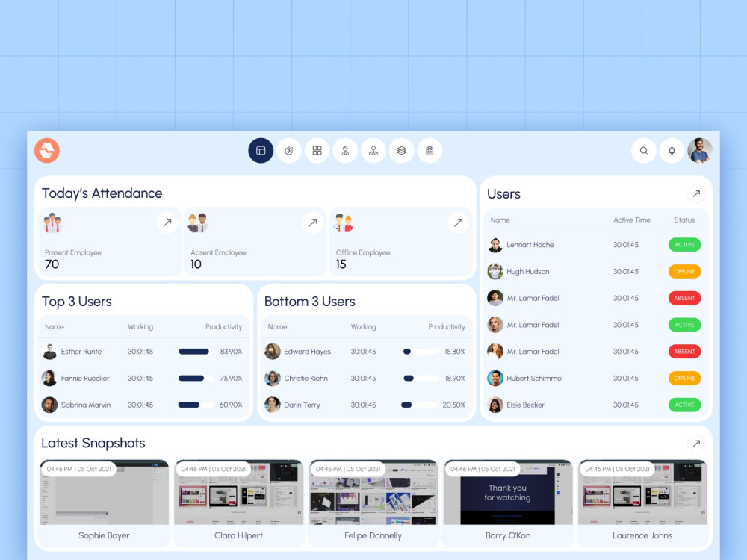Click Hugh Hudson's avatar
This screenshot has width=747, height=560.
point(495,272)
